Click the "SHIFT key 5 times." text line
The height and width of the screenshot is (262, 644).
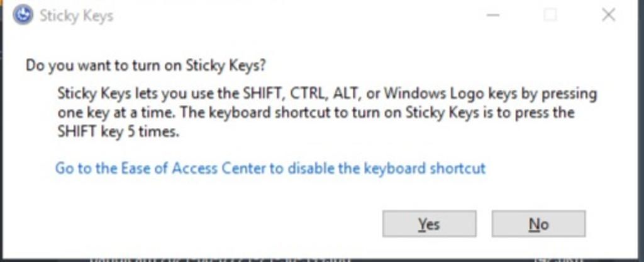click(x=118, y=133)
